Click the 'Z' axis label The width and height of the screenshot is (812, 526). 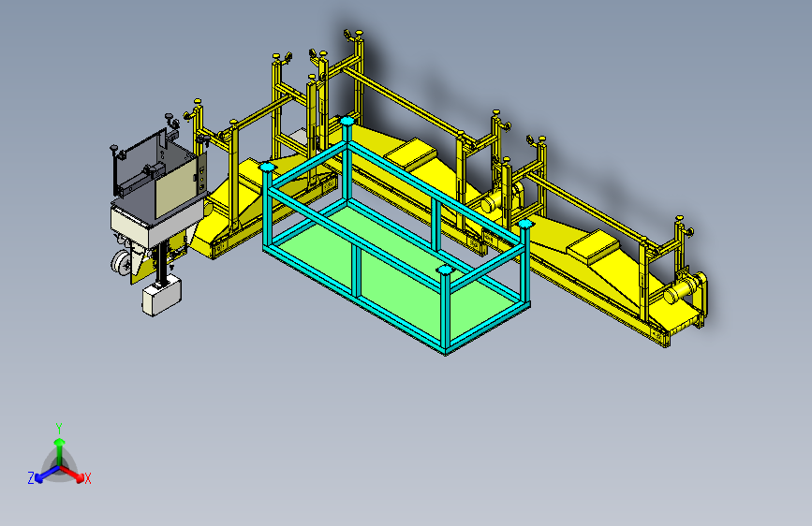pyautogui.click(x=31, y=478)
